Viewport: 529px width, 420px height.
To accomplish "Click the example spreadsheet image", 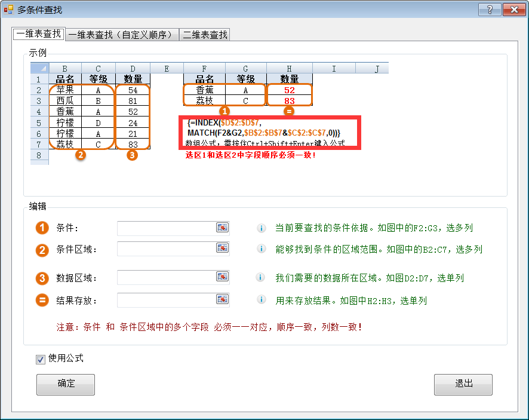I will [x=209, y=114].
